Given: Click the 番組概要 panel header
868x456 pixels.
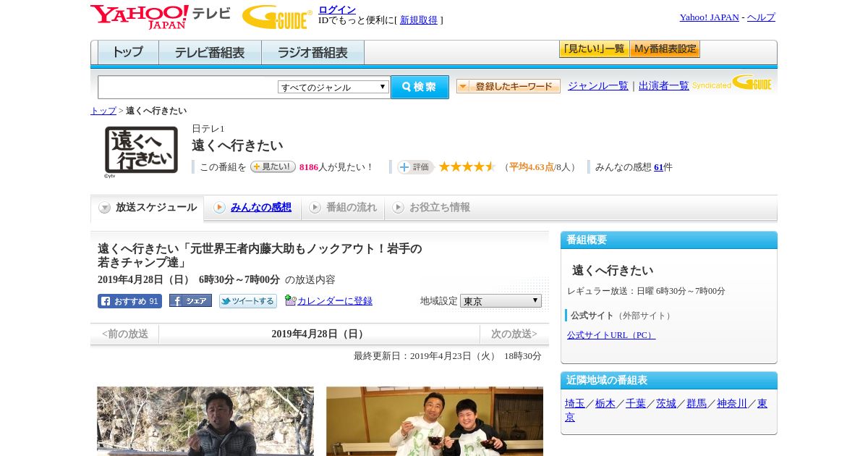Looking at the screenshot, I should click(x=669, y=240).
